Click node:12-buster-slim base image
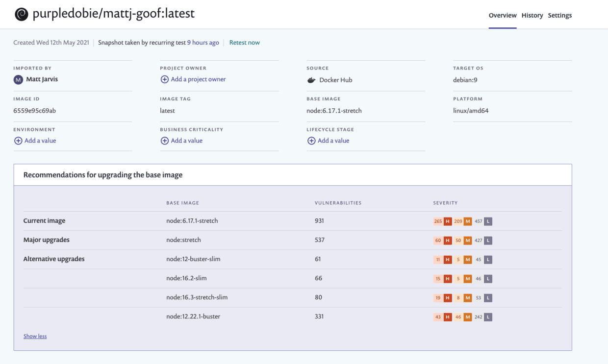The image size is (608, 364). click(193, 259)
